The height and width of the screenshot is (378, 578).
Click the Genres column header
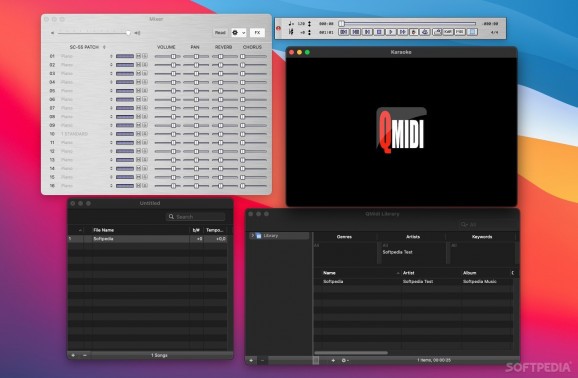coord(344,237)
